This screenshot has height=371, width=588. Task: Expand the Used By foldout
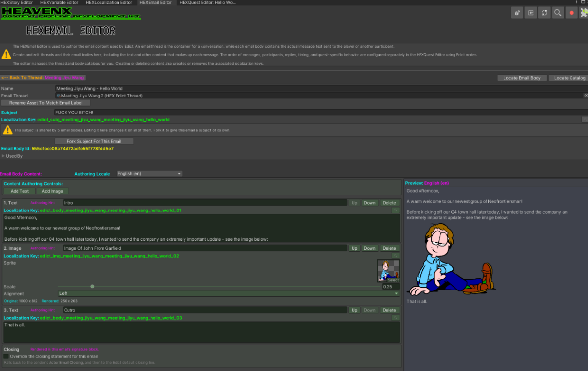pyautogui.click(x=3, y=156)
